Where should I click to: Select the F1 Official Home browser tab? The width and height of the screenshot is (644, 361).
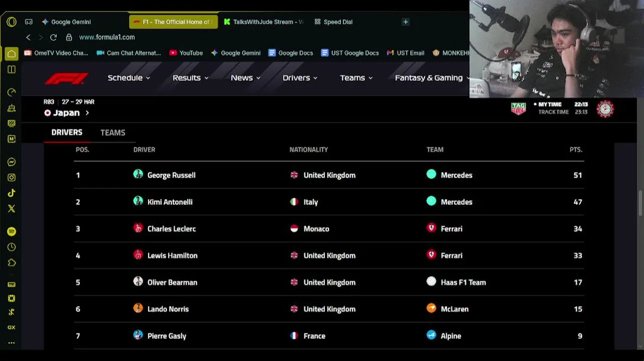click(x=174, y=22)
